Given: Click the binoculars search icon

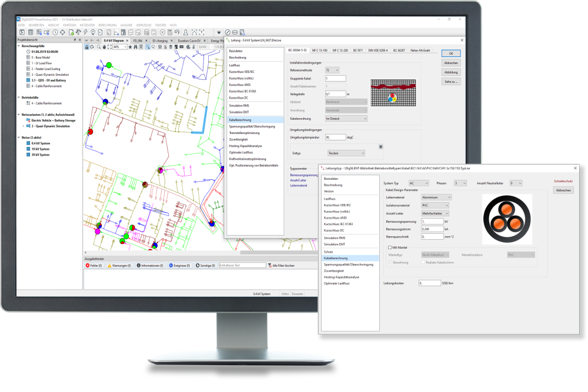Looking at the screenshot, I should pos(135,47).
